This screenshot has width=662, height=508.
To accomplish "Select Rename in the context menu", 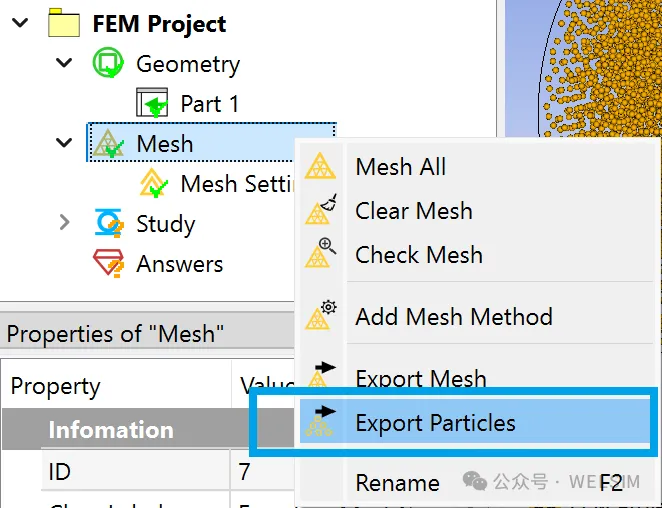I will (x=397, y=483).
